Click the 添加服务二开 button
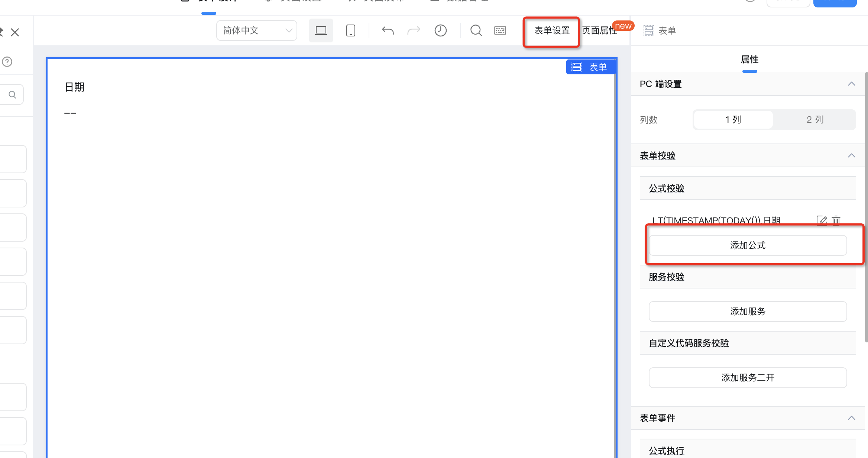This screenshot has width=868, height=458. (748, 378)
